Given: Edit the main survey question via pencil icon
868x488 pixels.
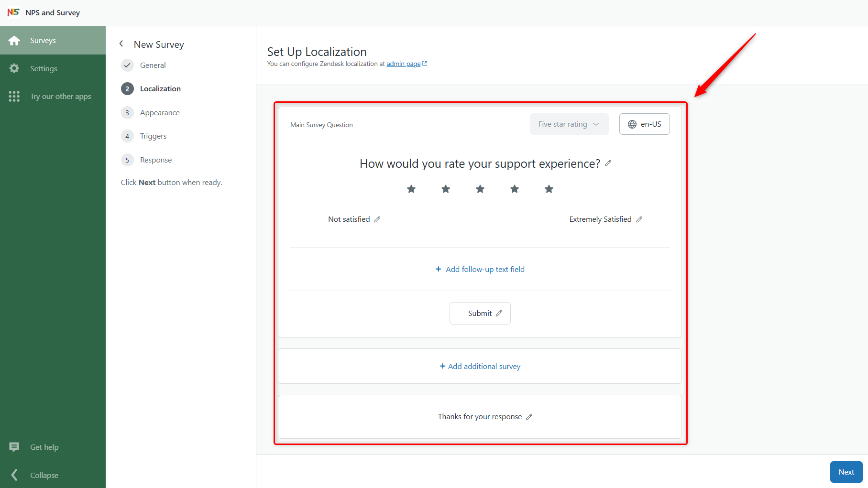Looking at the screenshot, I should [x=608, y=163].
